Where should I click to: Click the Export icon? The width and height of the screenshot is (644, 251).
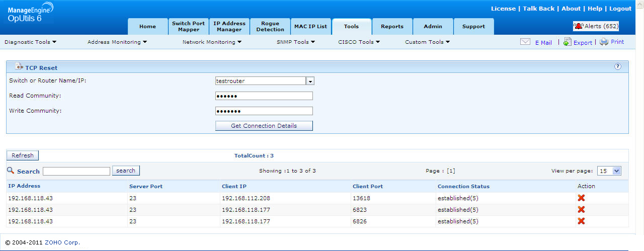[567, 42]
